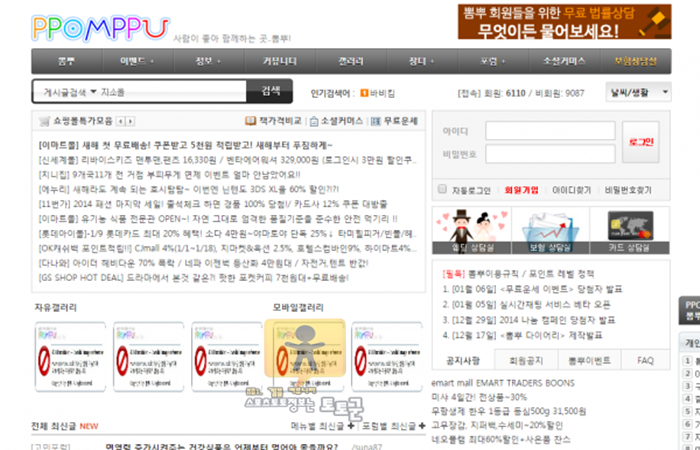Viewport: 700px width, 450px height.
Task: Open the 책가격비교 link text
Action: tap(280, 121)
